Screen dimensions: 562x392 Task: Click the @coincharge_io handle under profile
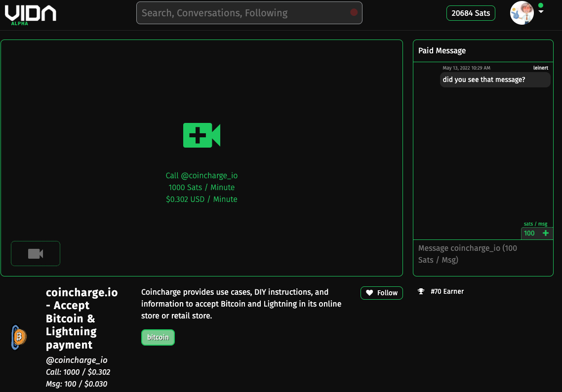coord(77,360)
